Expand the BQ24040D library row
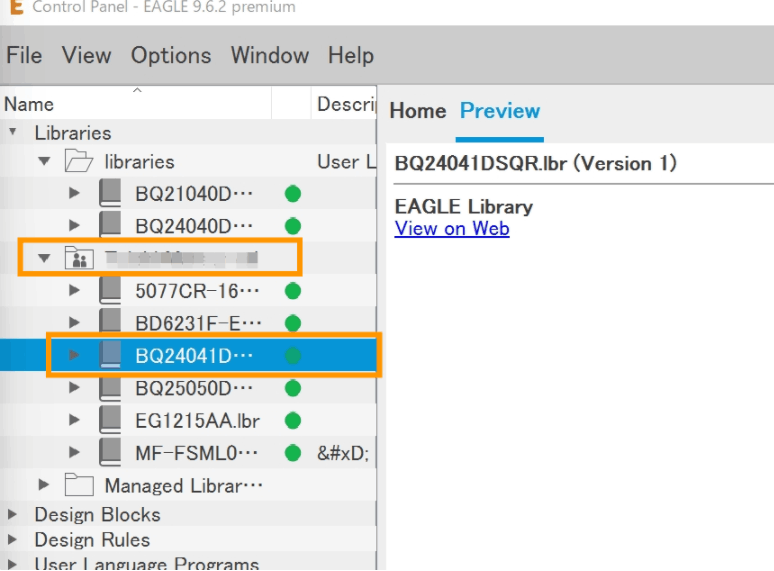774x571 pixels. (x=74, y=226)
